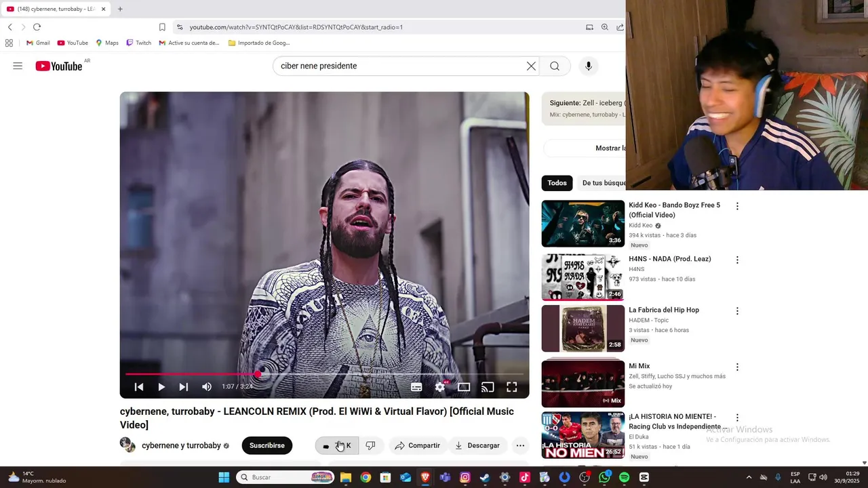Open options for La Historia No Miente
The image size is (868, 488).
click(x=737, y=418)
